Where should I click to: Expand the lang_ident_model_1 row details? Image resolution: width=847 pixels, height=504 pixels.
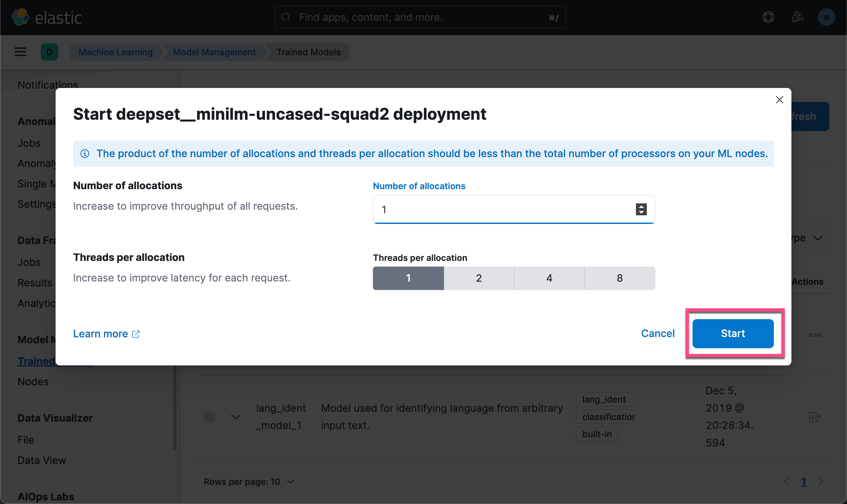click(x=236, y=417)
